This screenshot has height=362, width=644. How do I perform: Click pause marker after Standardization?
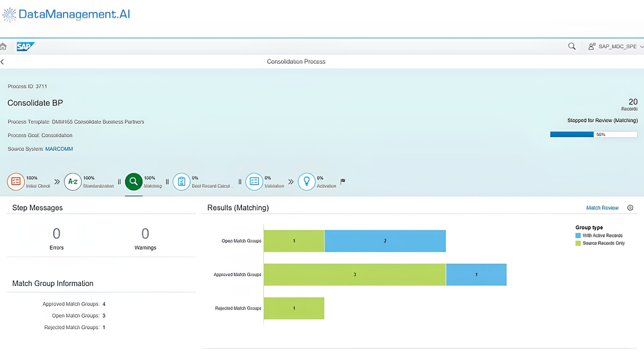pyautogui.click(x=119, y=182)
